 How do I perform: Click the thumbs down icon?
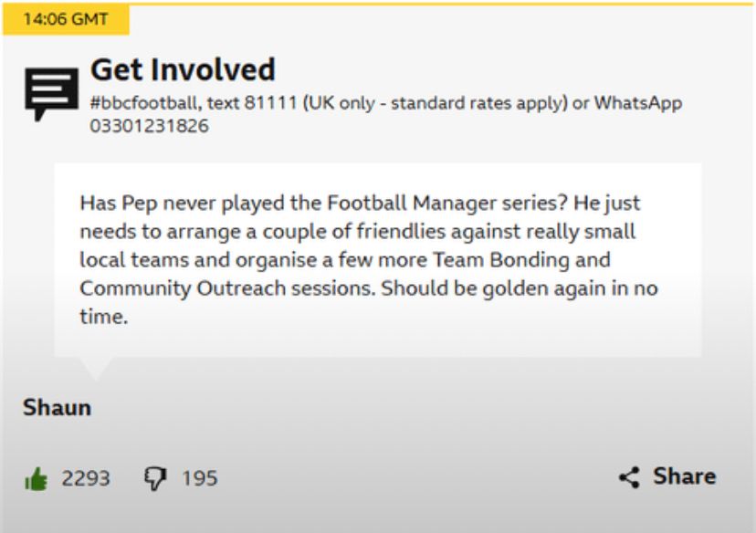click(154, 478)
